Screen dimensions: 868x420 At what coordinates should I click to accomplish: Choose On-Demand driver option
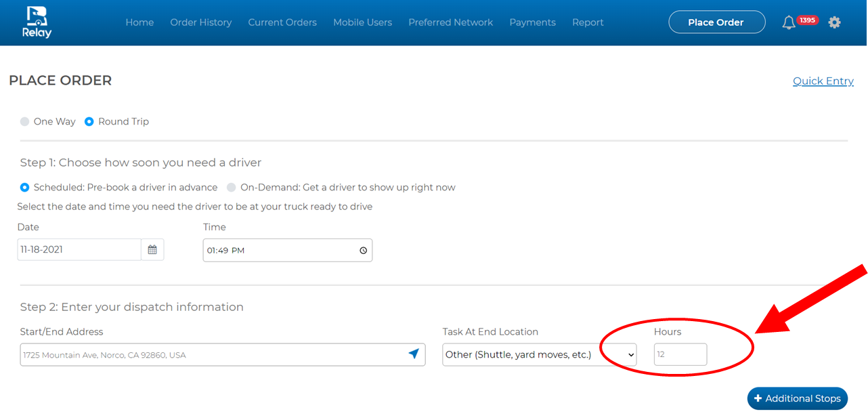click(x=232, y=188)
